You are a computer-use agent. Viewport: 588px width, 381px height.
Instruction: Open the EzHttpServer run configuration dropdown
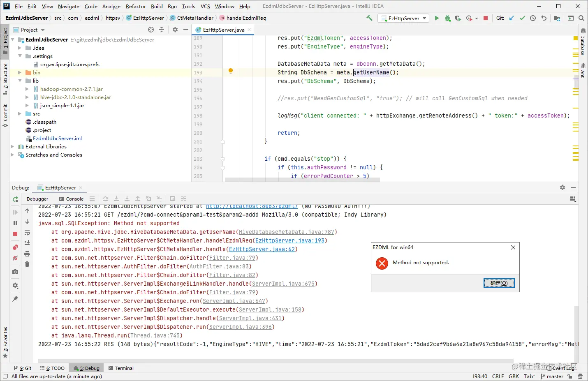[x=404, y=18]
